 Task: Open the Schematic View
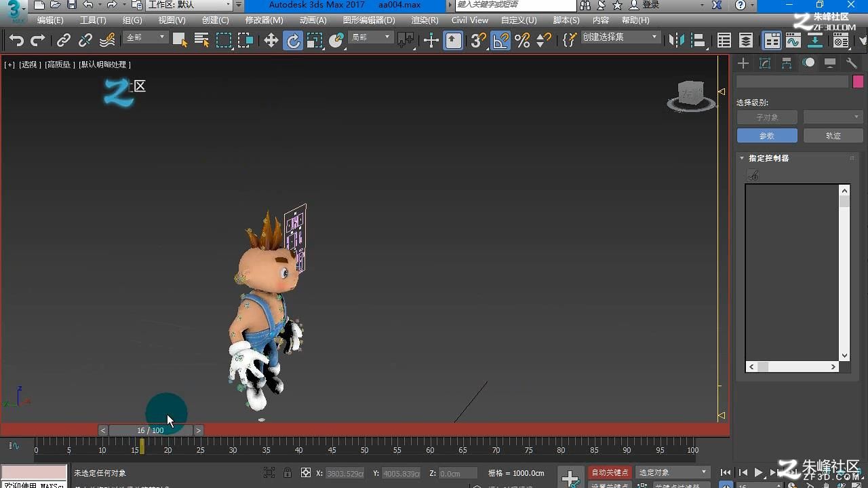click(x=815, y=41)
